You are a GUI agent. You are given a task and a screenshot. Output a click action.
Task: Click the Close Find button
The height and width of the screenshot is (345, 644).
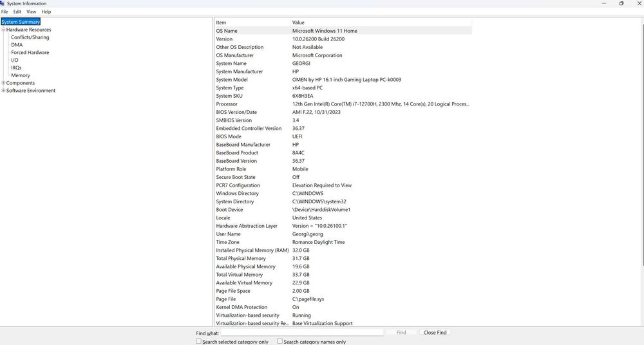coord(435,333)
